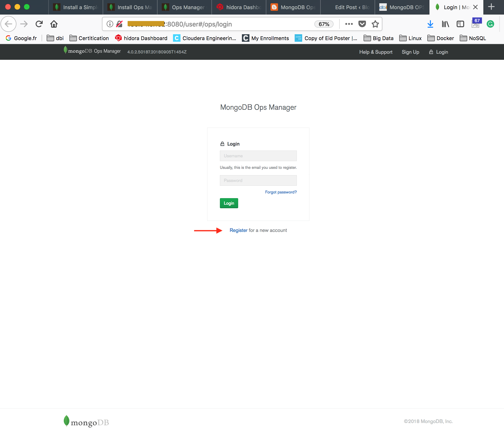Viewport: 504px width, 431px height.
Task: Click the extension icon with 67 badge
Action: 476,23
